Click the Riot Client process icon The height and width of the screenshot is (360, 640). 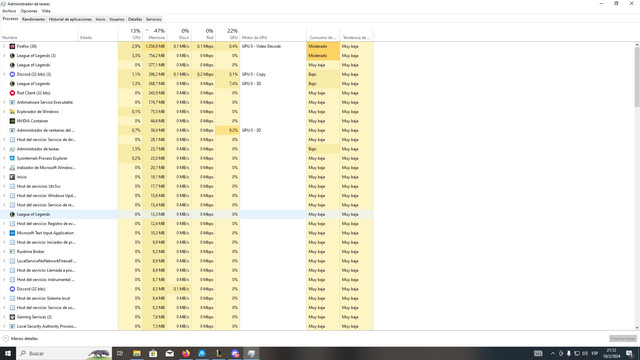12,93
